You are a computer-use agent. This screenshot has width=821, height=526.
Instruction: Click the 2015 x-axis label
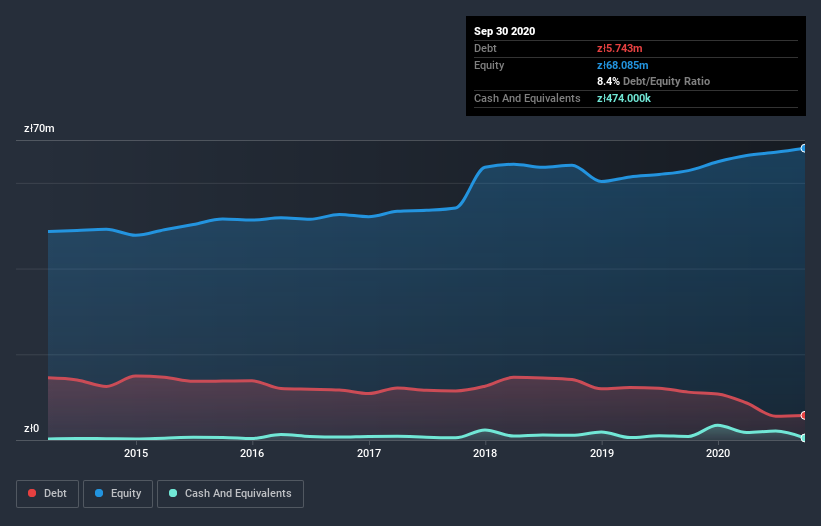point(136,453)
